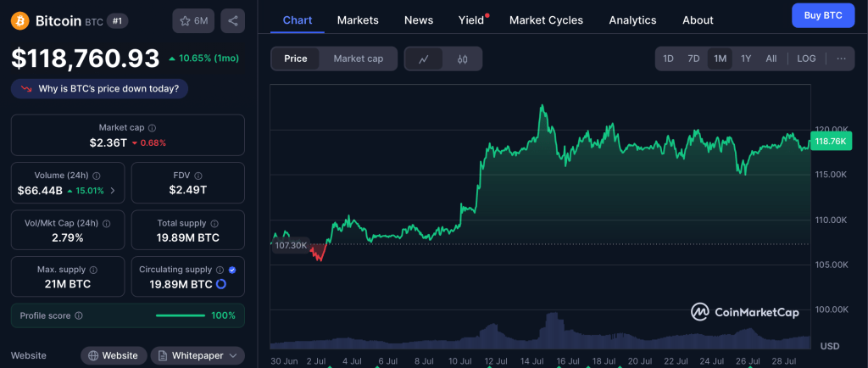Click info icon next to Max. supply
Image resolution: width=868 pixels, height=368 pixels.
pyautogui.click(x=93, y=270)
